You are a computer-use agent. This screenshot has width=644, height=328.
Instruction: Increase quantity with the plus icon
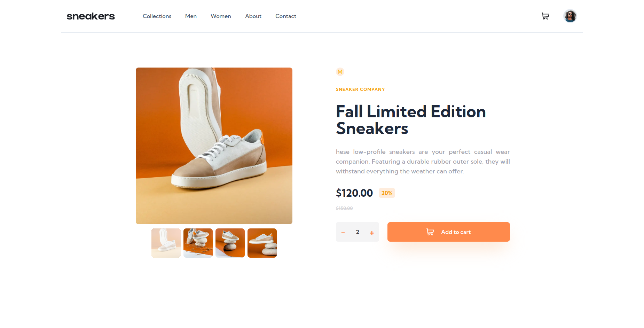point(372,233)
